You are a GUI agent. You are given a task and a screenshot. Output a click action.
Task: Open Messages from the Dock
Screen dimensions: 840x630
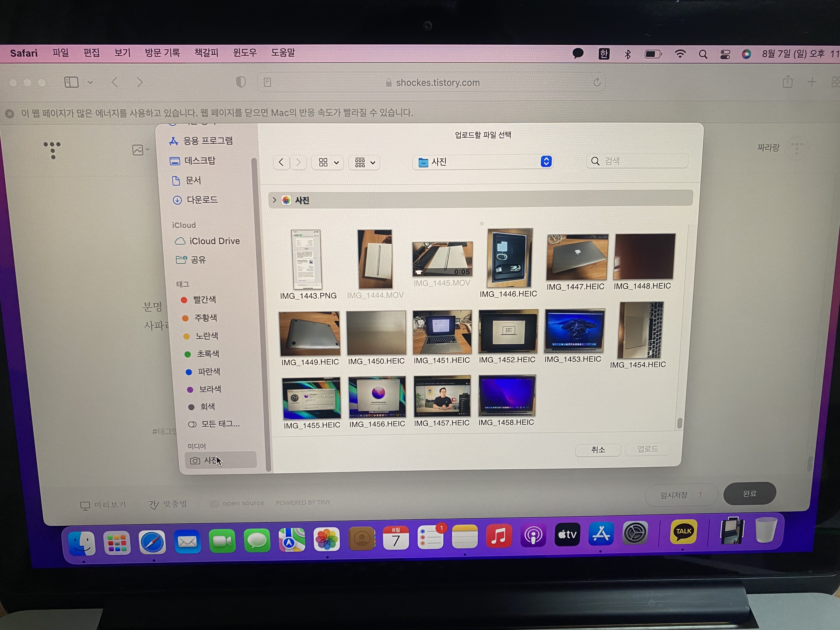click(257, 541)
